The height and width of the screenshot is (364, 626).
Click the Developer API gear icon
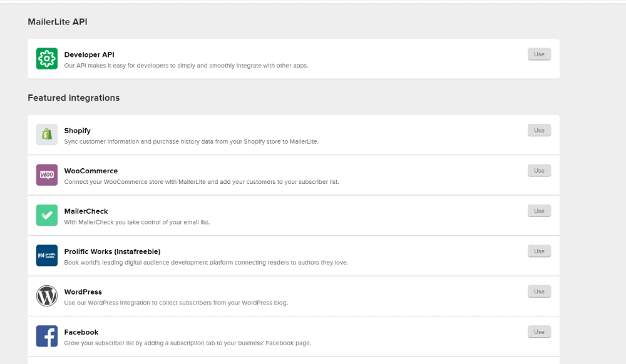47,59
